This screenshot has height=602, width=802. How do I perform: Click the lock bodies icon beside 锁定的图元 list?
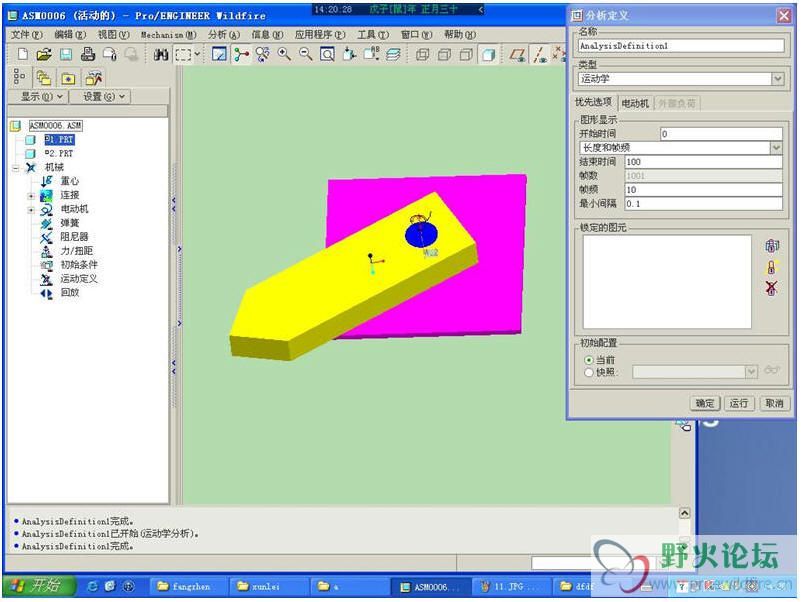click(771, 246)
